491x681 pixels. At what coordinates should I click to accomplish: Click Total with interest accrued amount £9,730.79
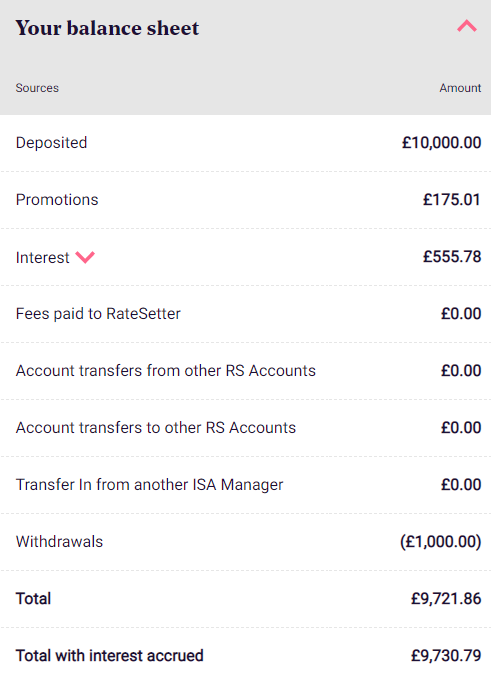pos(446,655)
